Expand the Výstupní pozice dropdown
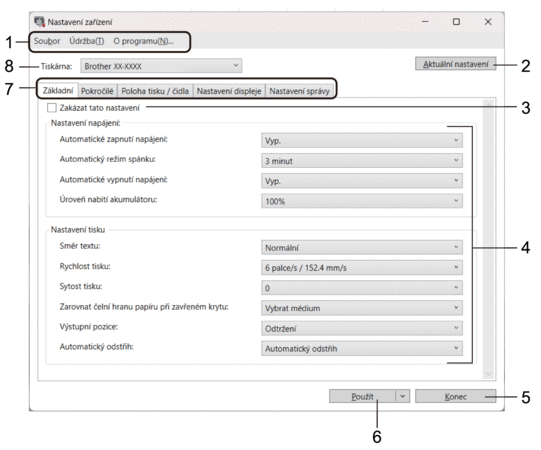541x450 pixels. 362,328
